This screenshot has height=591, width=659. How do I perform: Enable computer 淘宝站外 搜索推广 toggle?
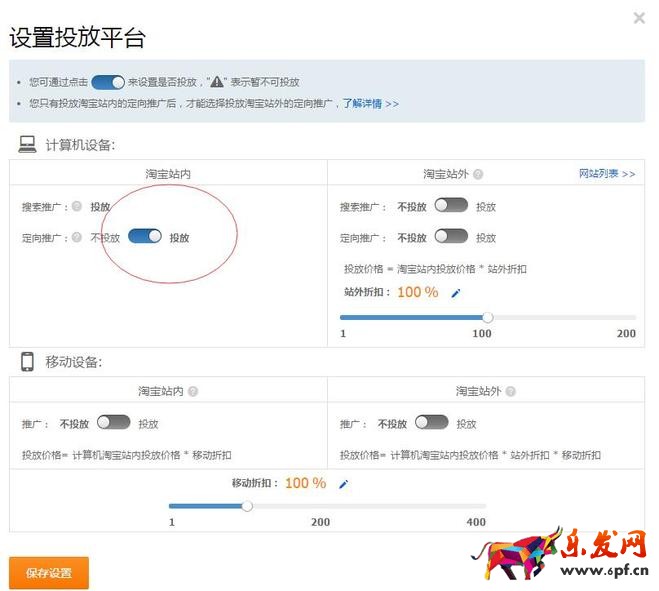pos(451,206)
